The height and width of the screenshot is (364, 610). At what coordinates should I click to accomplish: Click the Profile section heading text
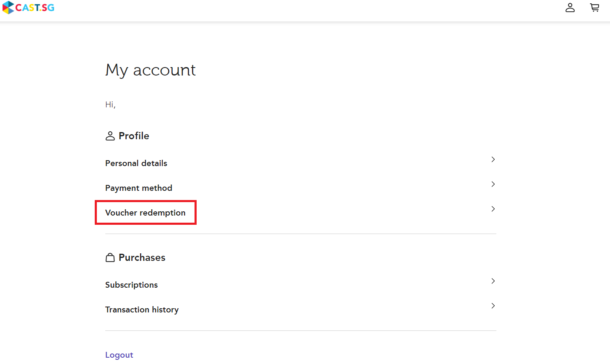point(134,136)
